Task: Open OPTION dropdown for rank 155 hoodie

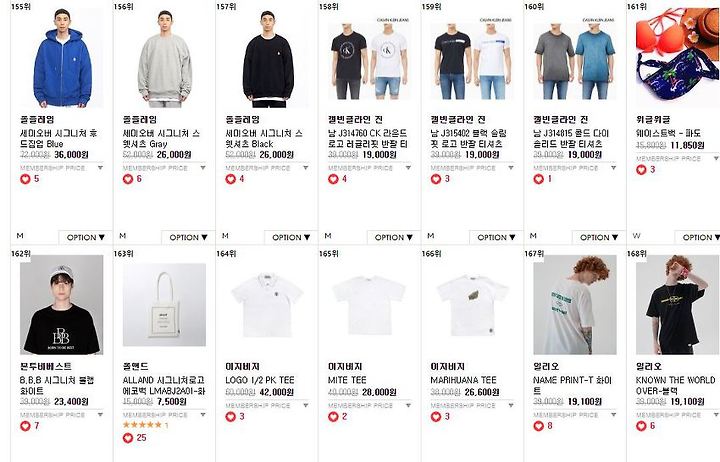Action: coord(85,237)
